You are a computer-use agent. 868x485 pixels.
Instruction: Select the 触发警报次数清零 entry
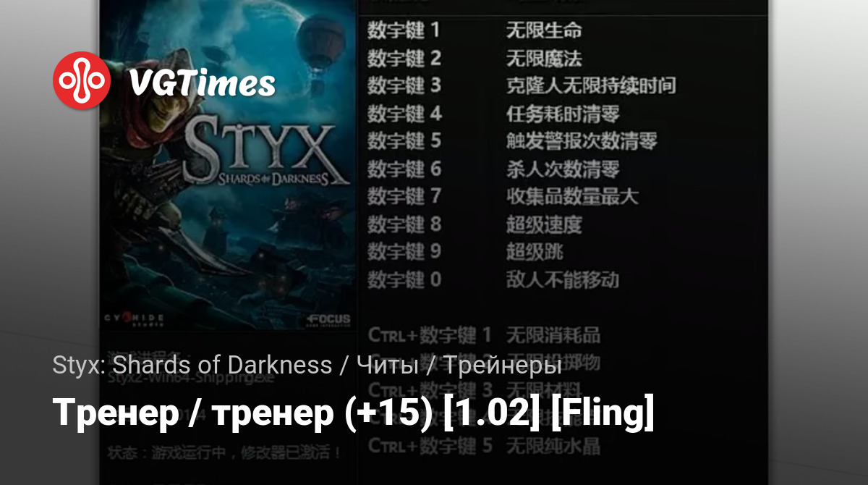click(581, 141)
